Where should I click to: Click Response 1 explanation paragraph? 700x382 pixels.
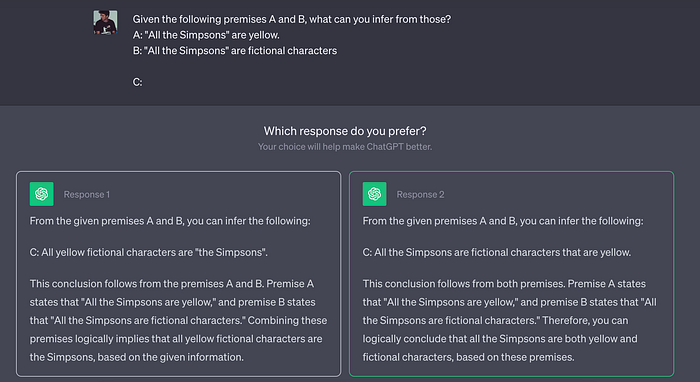coord(179,320)
